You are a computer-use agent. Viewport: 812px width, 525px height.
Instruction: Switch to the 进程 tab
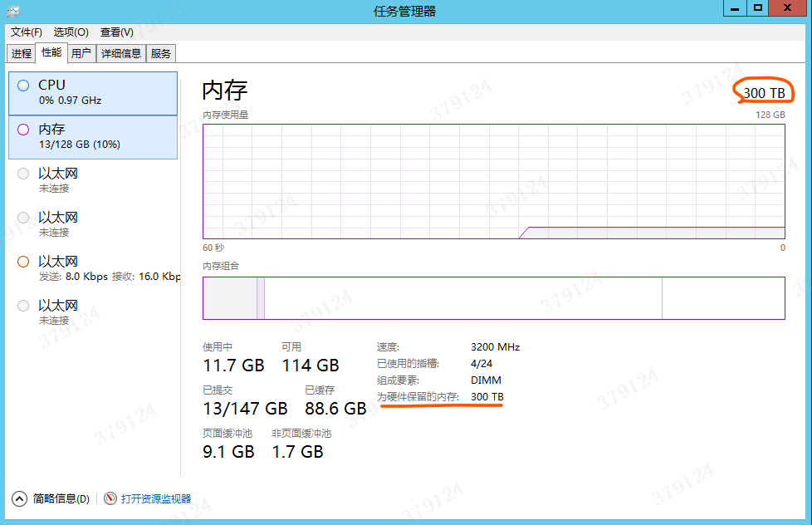tap(22, 53)
